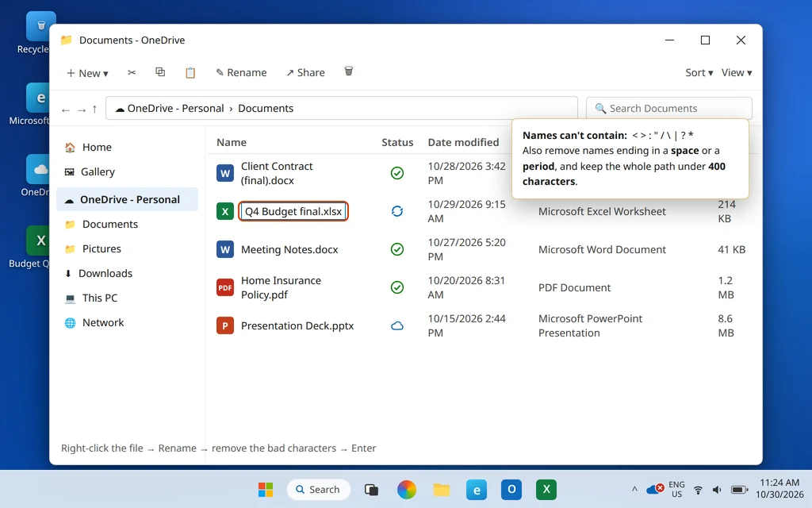Open the Windows Start button
Image resolution: width=812 pixels, height=508 pixels.
coord(266,489)
